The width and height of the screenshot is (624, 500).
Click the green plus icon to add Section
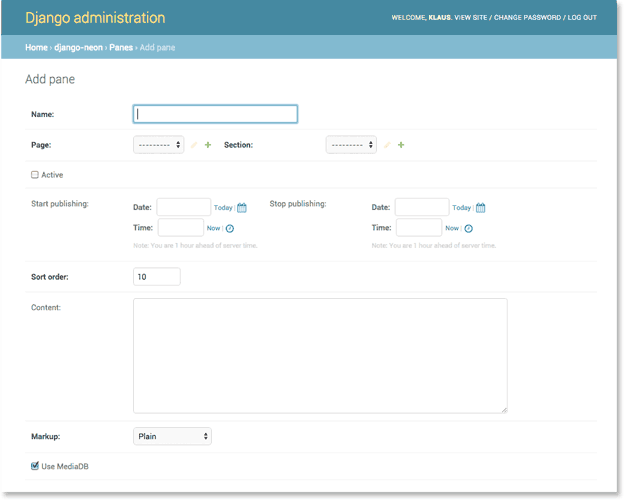401,145
